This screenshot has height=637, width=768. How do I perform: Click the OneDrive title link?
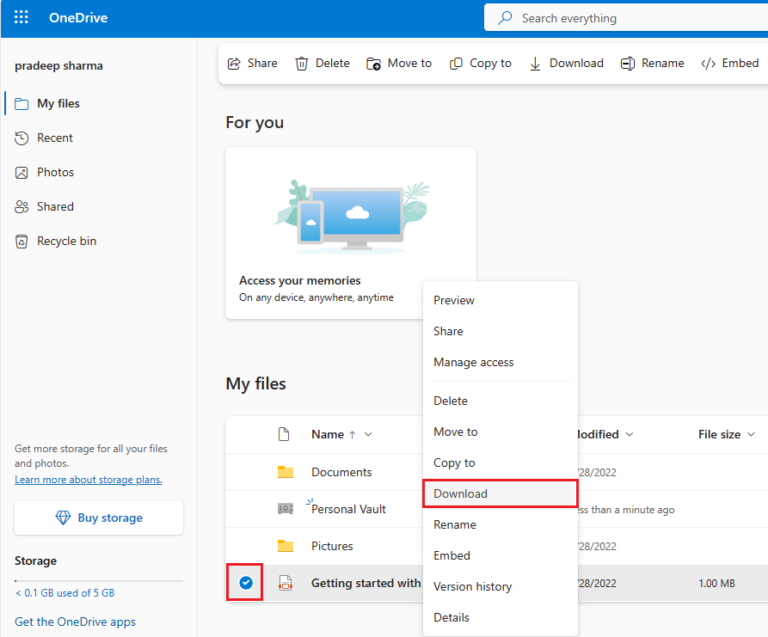tap(78, 18)
